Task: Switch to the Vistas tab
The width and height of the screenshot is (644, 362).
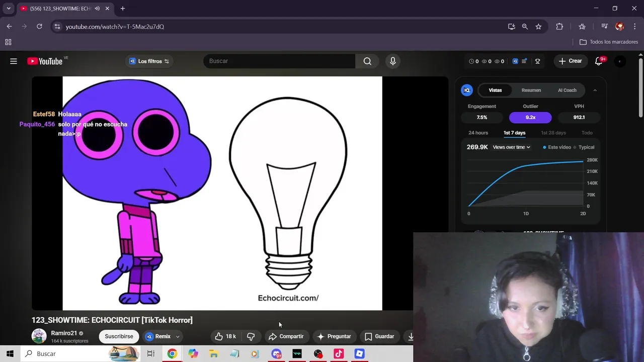Action: (x=495, y=90)
